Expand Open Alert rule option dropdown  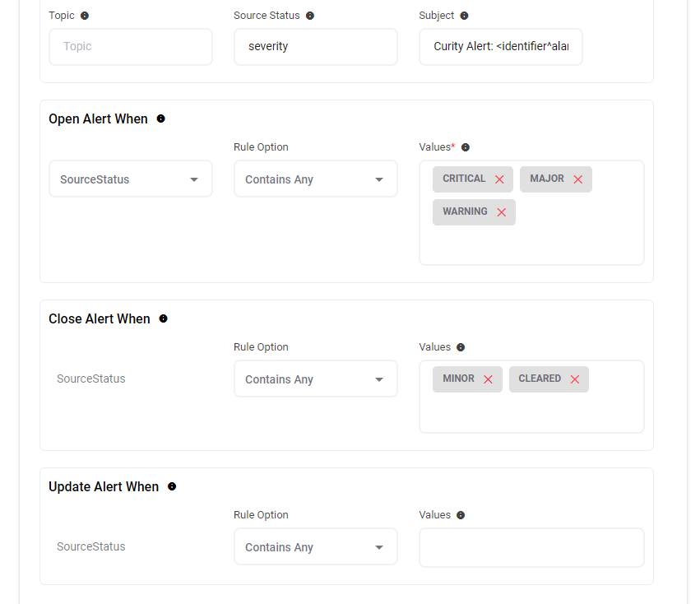pos(315,179)
